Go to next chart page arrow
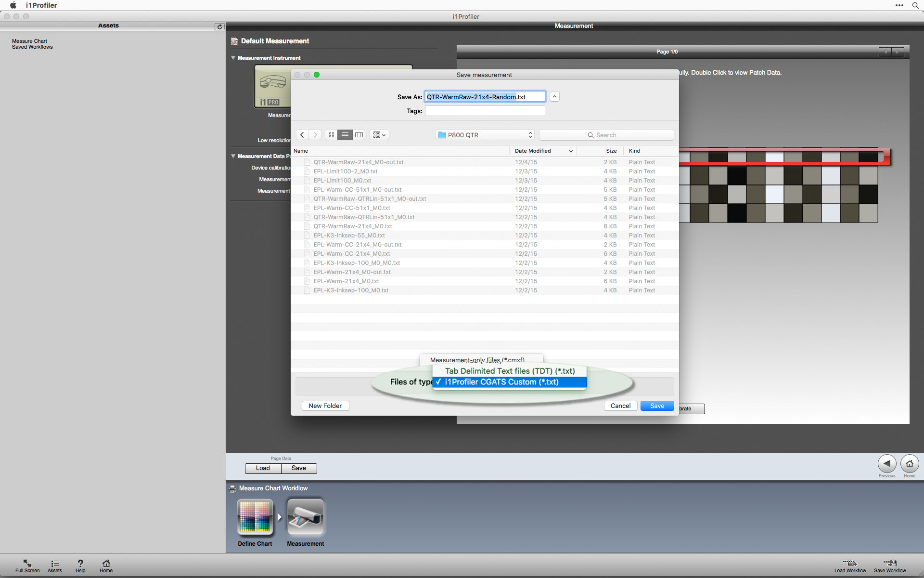This screenshot has height=578, width=924. pos(898,52)
